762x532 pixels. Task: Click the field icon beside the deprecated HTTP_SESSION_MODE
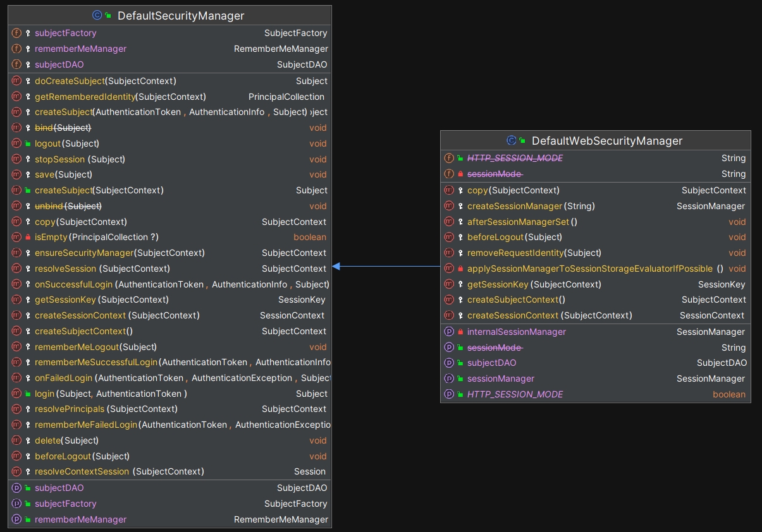449,158
